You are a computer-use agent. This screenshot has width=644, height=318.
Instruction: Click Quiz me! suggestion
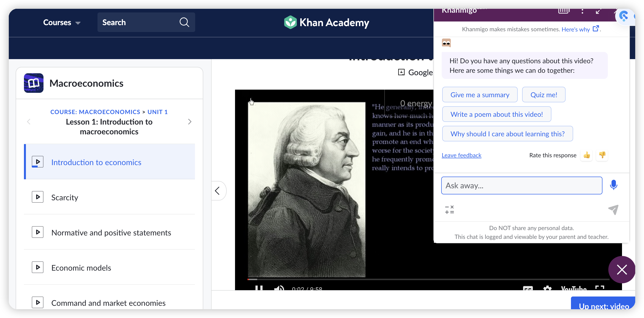pos(544,95)
